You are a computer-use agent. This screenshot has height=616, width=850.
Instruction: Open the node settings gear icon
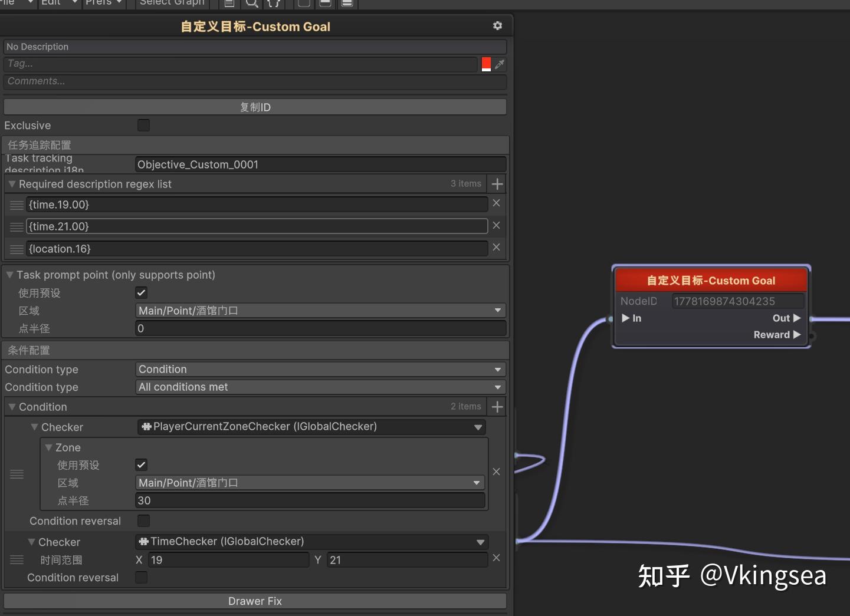tap(497, 26)
